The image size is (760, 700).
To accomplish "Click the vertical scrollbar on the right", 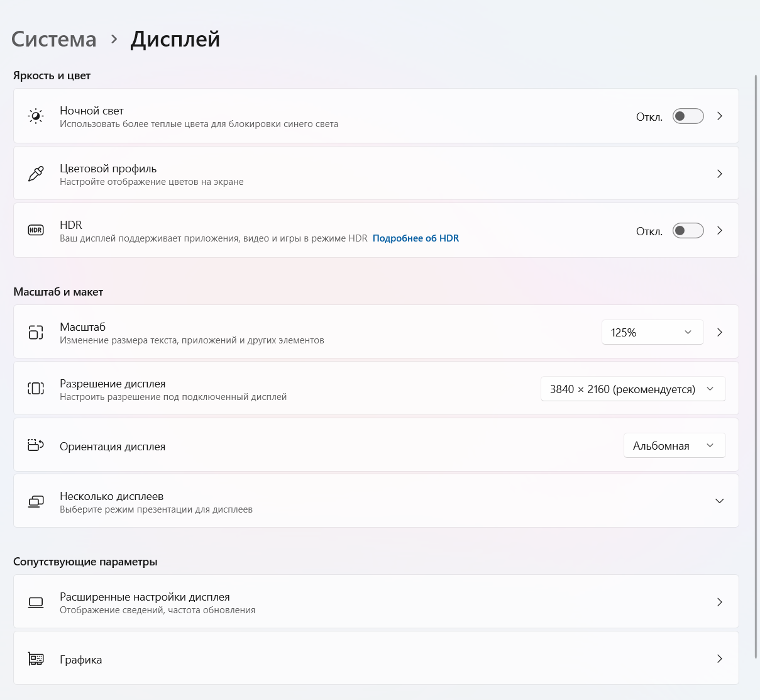I will coord(756,365).
